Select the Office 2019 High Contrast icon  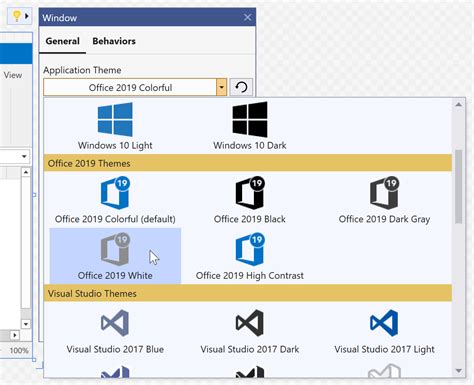[x=250, y=249]
